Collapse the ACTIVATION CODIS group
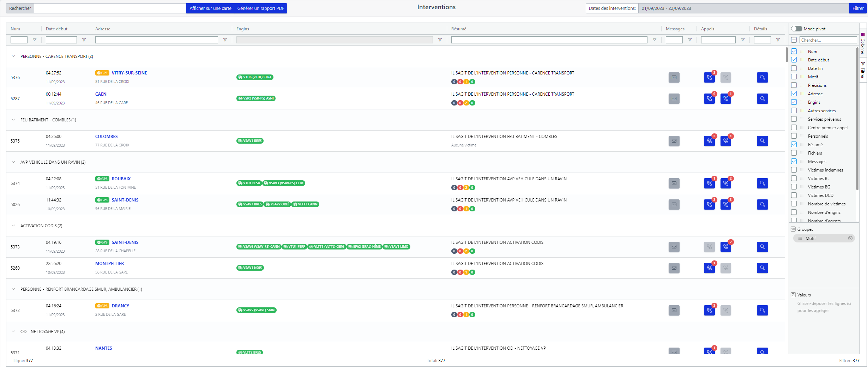Image resolution: width=868 pixels, height=367 pixels. click(x=13, y=226)
